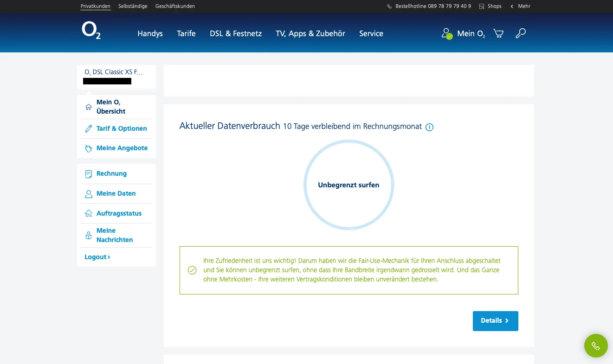Screen dimensions: 613x364
Task: Click the shop icon beside Shops
Action: (482, 6)
